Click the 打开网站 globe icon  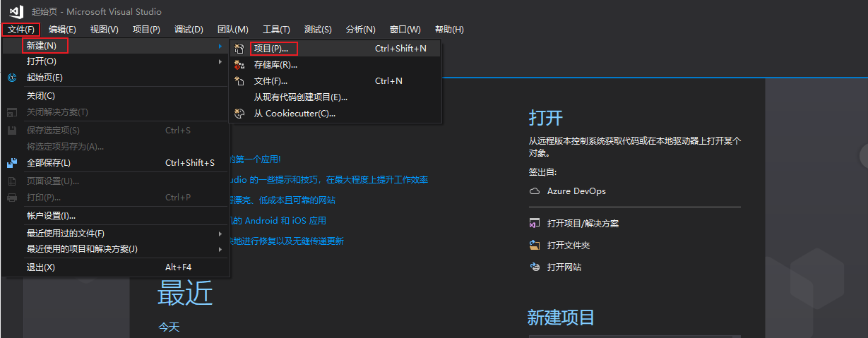[x=535, y=267]
